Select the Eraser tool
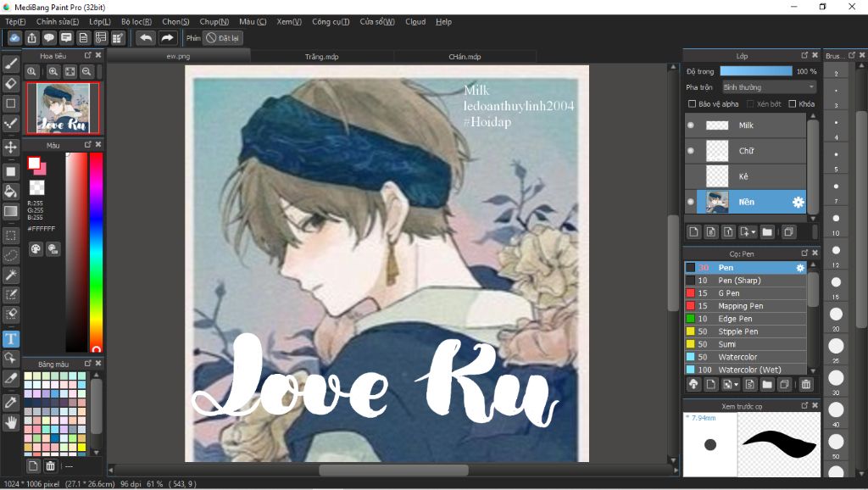 tap(10, 84)
